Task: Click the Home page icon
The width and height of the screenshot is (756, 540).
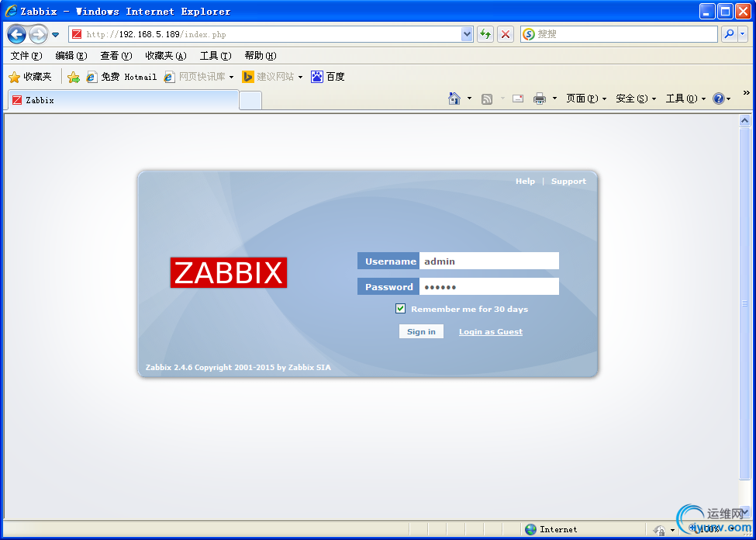Action: coord(454,99)
